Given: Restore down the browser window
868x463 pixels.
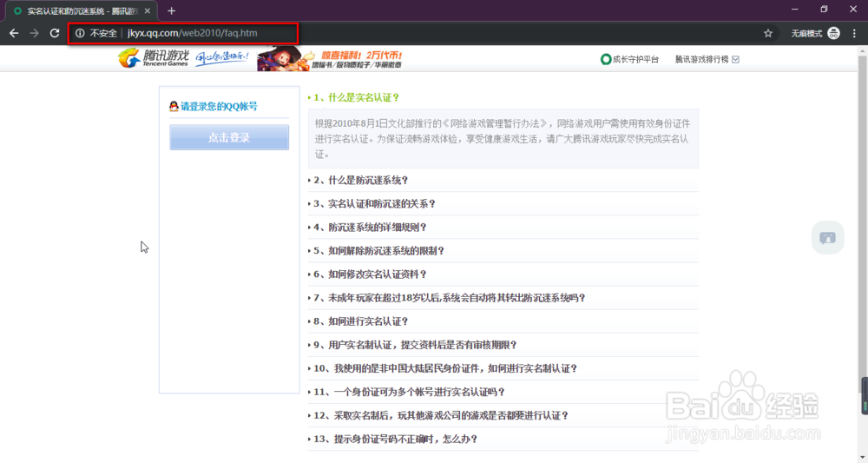Looking at the screenshot, I should point(824,10).
